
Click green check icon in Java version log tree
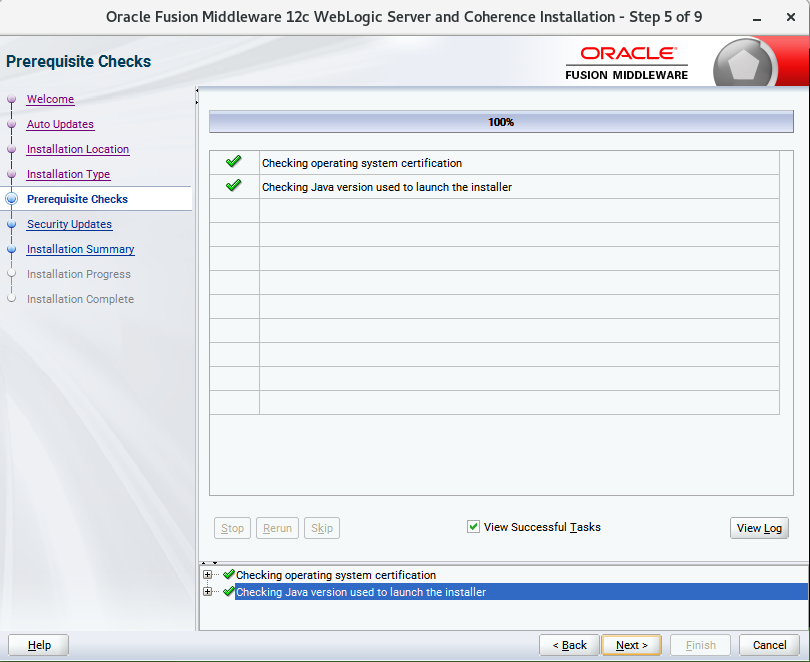pos(229,592)
